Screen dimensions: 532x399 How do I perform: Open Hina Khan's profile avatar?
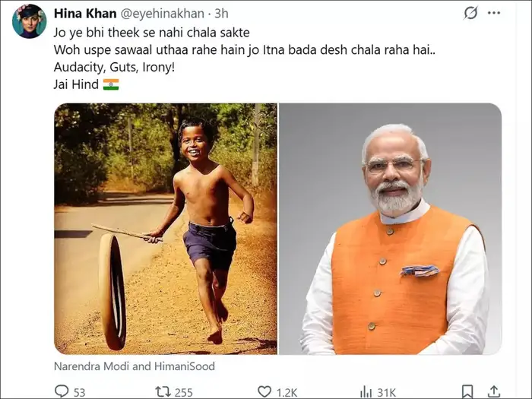click(x=29, y=21)
